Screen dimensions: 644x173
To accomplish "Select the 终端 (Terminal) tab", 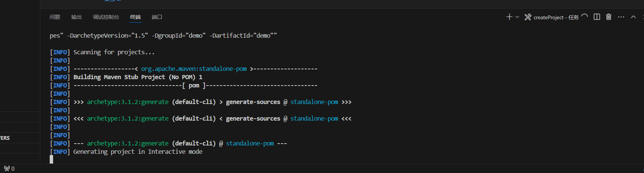I will coord(135,17).
